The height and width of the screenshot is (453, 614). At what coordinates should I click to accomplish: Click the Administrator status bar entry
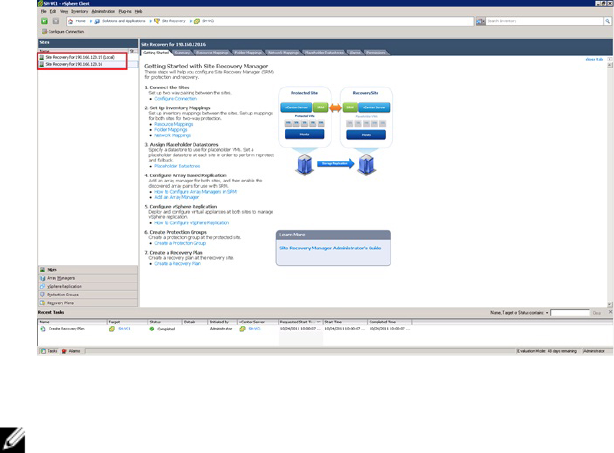click(x=594, y=351)
